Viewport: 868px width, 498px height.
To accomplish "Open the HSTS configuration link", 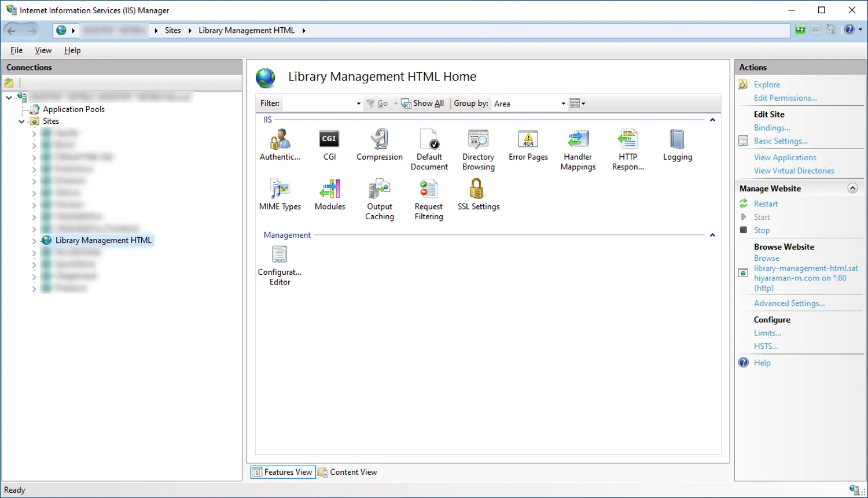I will (x=766, y=346).
